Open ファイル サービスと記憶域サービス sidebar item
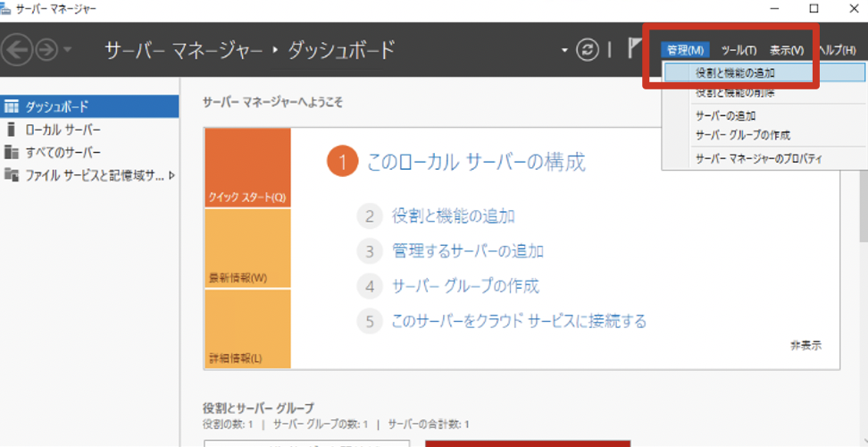Screen dimensions: 868x447 click(x=89, y=175)
